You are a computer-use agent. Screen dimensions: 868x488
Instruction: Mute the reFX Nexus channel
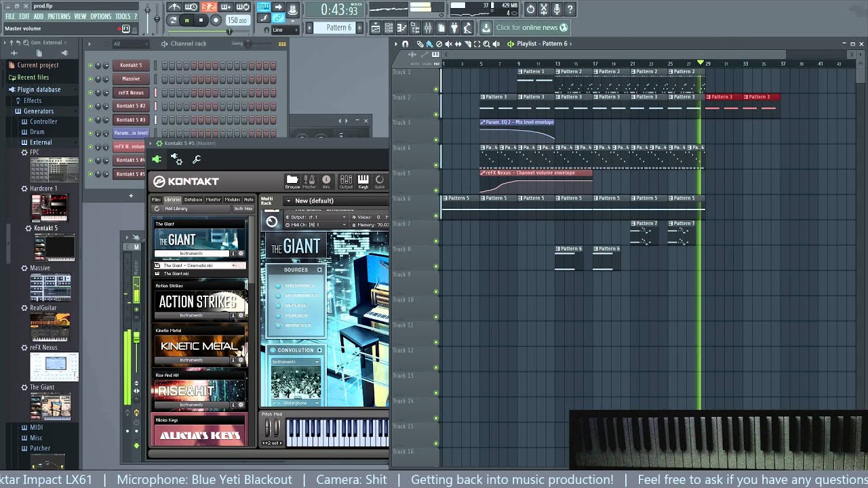coord(90,93)
